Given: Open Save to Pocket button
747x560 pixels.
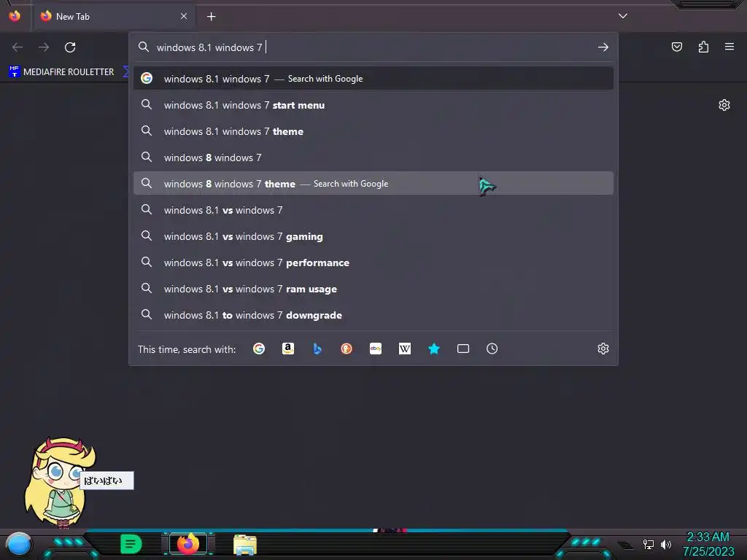Looking at the screenshot, I should click(677, 47).
